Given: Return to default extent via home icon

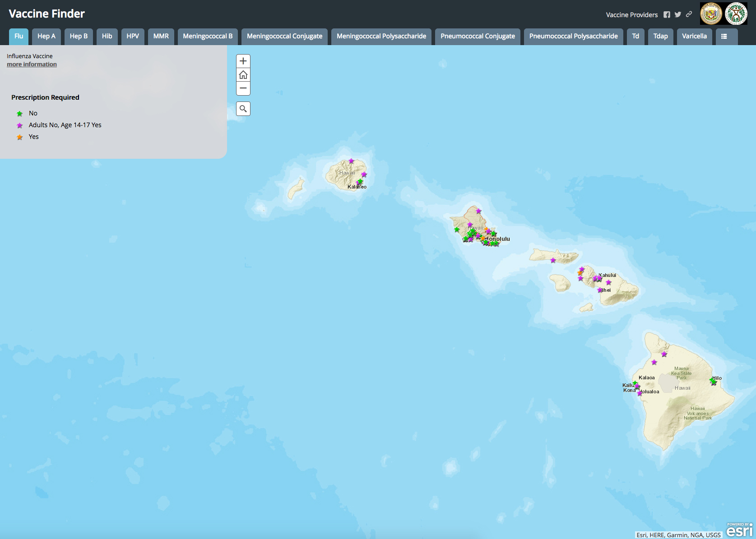Looking at the screenshot, I should coord(243,74).
